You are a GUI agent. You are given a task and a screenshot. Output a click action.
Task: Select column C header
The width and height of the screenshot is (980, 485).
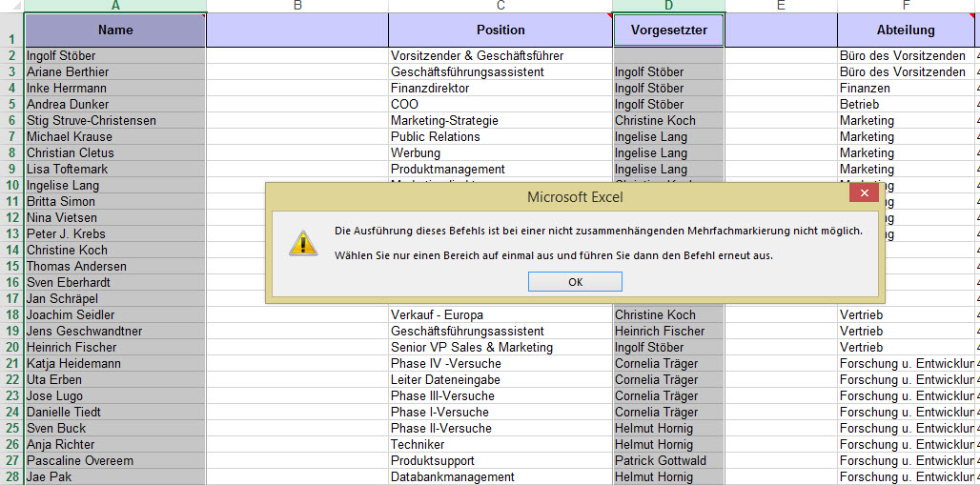pos(500,6)
